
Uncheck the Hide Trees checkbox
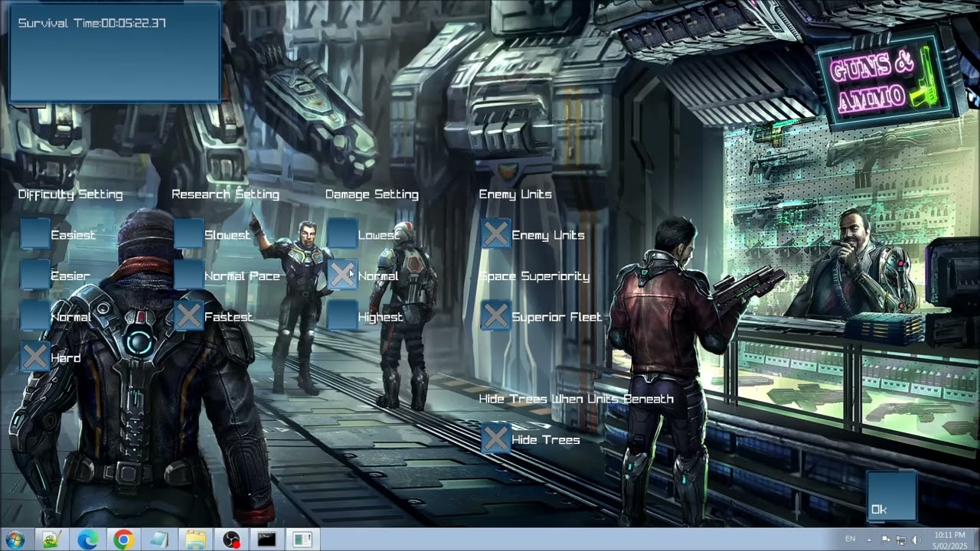[x=495, y=439]
